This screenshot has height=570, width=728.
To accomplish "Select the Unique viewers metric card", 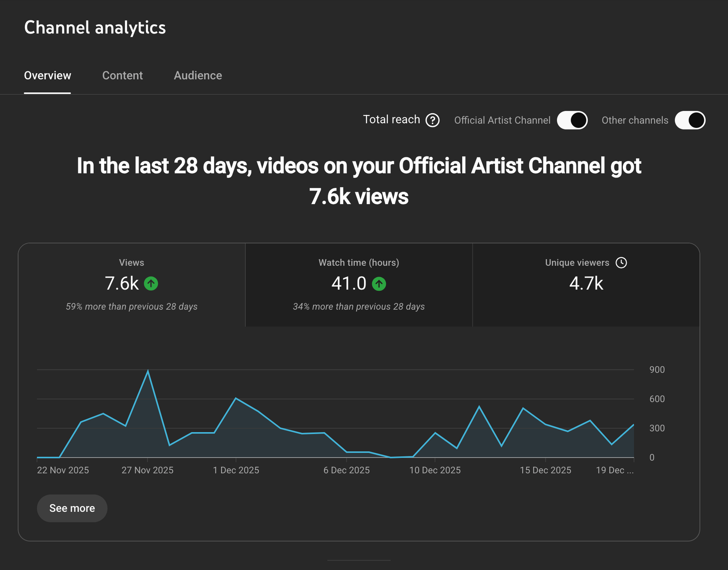I will pos(586,285).
